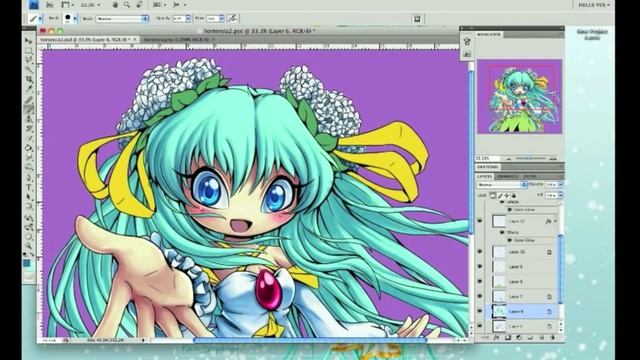Select the Move tool
The width and height of the screenshot is (640, 360).
tap(29, 41)
